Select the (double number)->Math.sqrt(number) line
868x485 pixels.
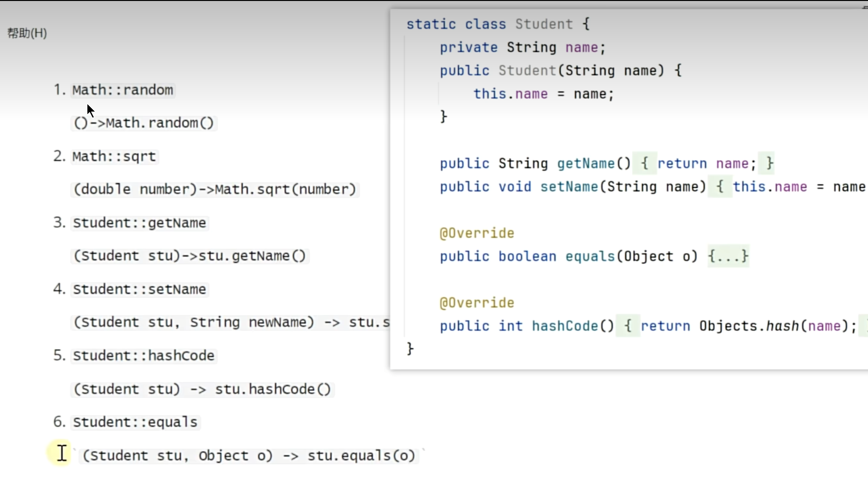click(x=215, y=189)
